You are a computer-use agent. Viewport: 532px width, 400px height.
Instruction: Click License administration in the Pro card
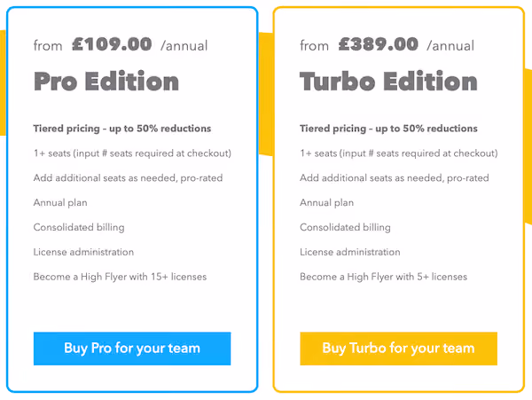pos(83,252)
